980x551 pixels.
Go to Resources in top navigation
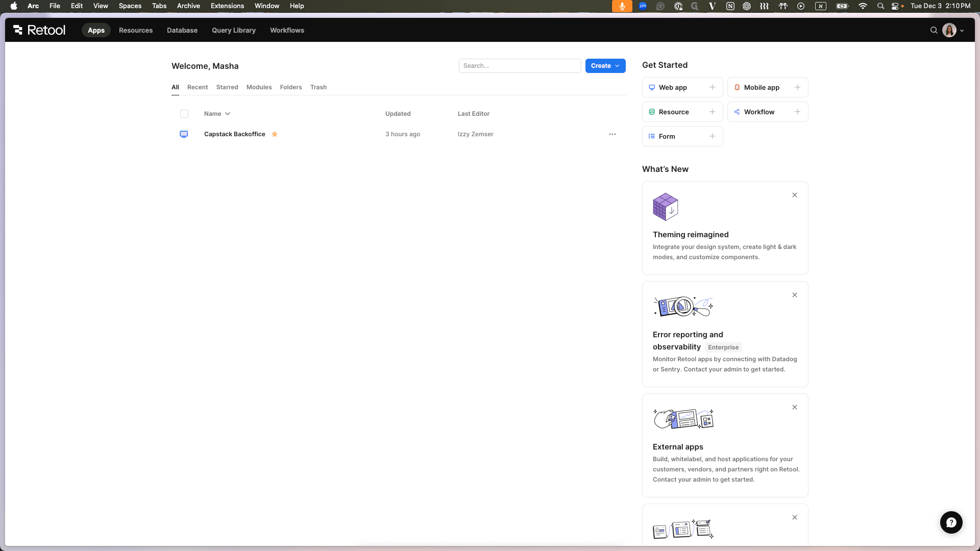click(x=136, y=30)
